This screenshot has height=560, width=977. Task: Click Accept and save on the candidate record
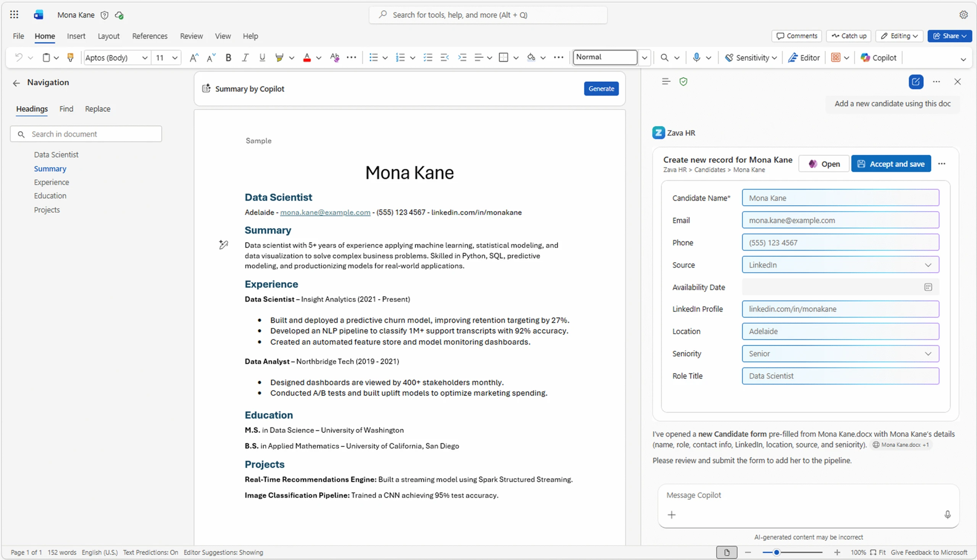pyautogui.click(x=891, y=164)
